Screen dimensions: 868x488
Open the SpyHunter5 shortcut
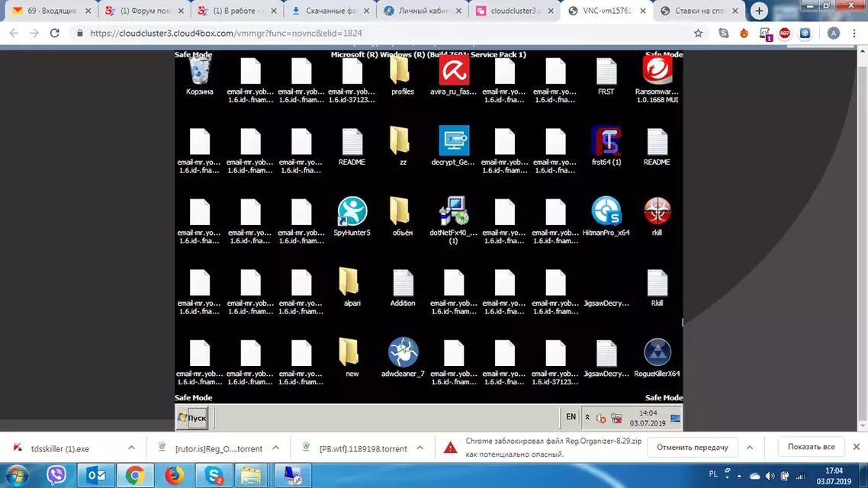(352, 217)
